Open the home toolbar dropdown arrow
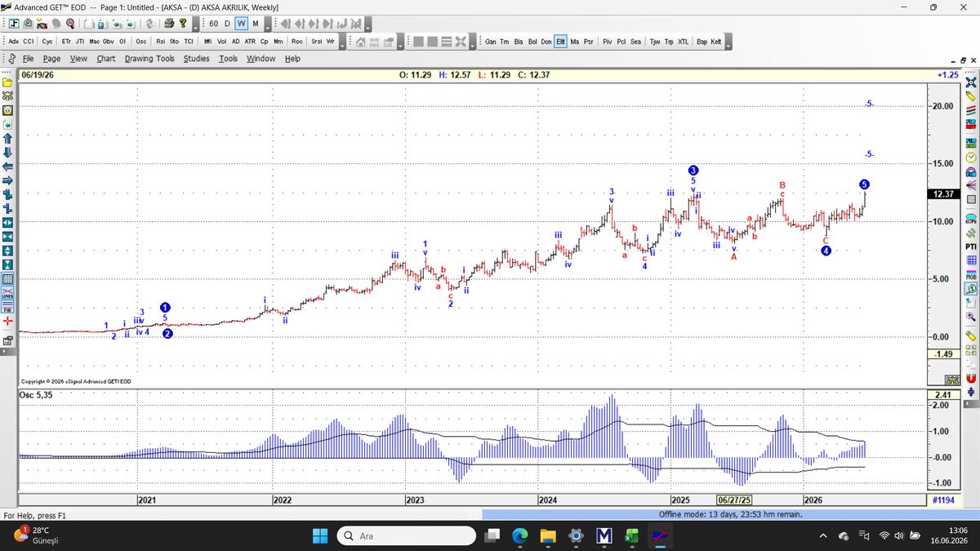Image resolution: width=980 pixels, height=551 pixels. coord(402,43)
